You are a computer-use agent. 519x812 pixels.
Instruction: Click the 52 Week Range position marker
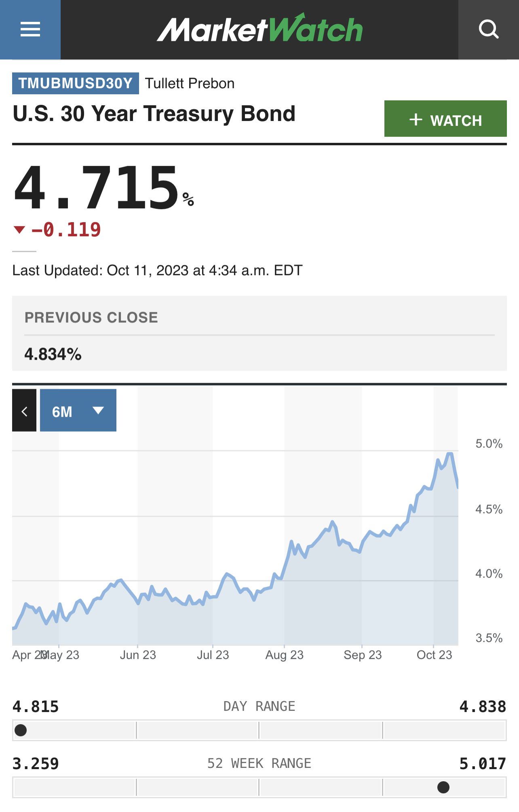[x=443, y=787]
